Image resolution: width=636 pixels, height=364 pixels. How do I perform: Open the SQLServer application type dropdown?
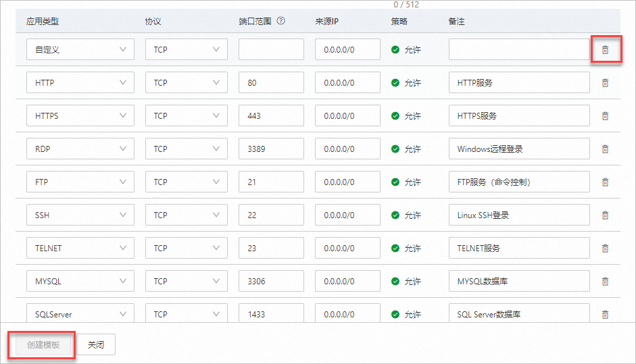tap(80, 313)
